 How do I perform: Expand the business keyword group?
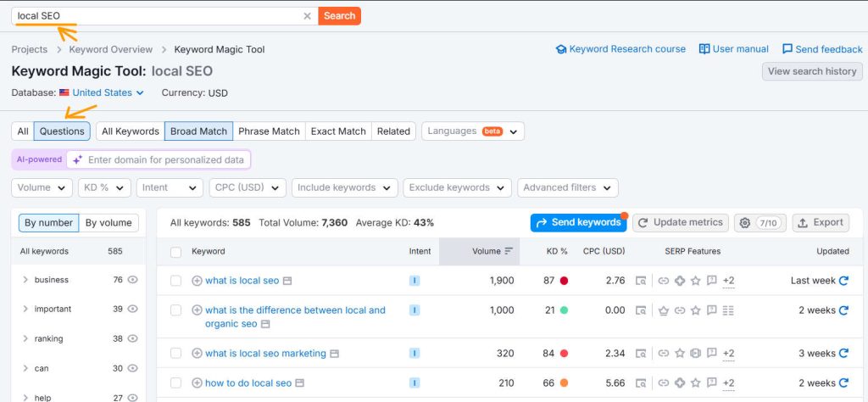point(25,280)
